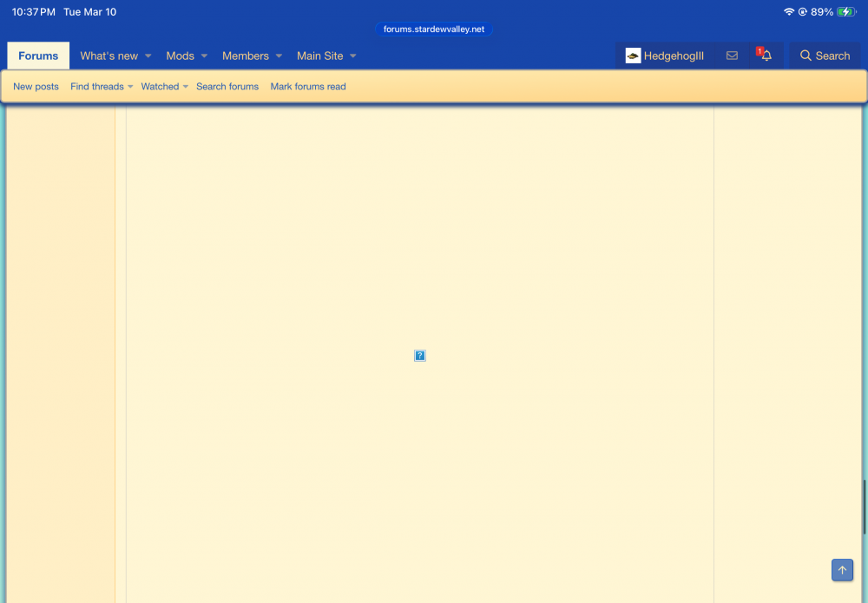This screenshot has width=868, height=603.
Task: Expand the What's new dropdown arrow
Action: pos(148,56)
